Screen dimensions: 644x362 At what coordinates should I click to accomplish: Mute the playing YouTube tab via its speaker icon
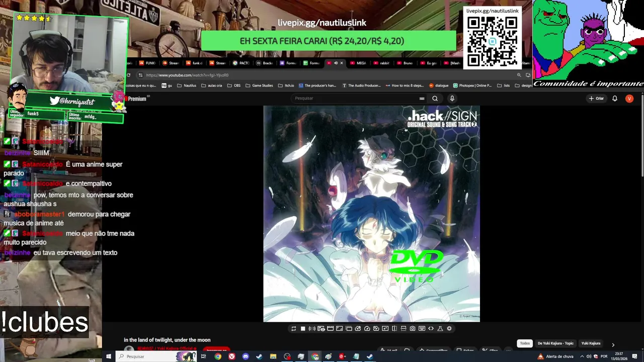click(336, 63)
